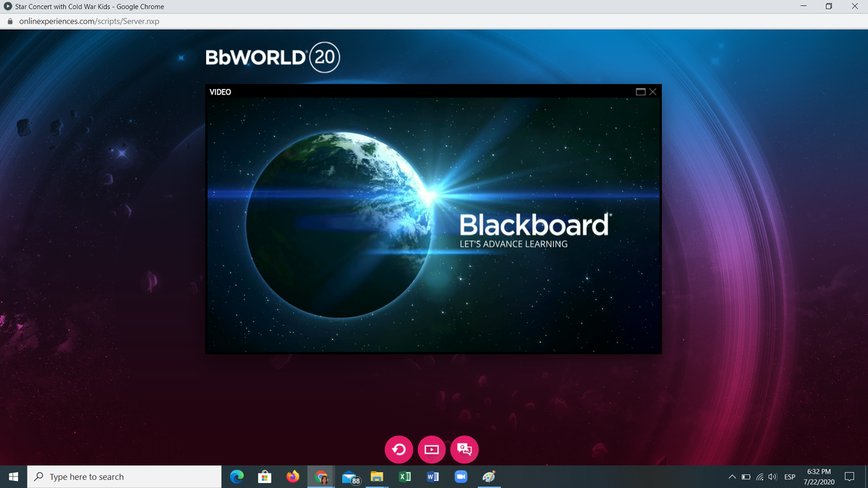Viewport: 868px width, 488px height.
Task: Open Microsoft Edge from the taskbar
Action: pyautogui.click(x=237, y=476)
